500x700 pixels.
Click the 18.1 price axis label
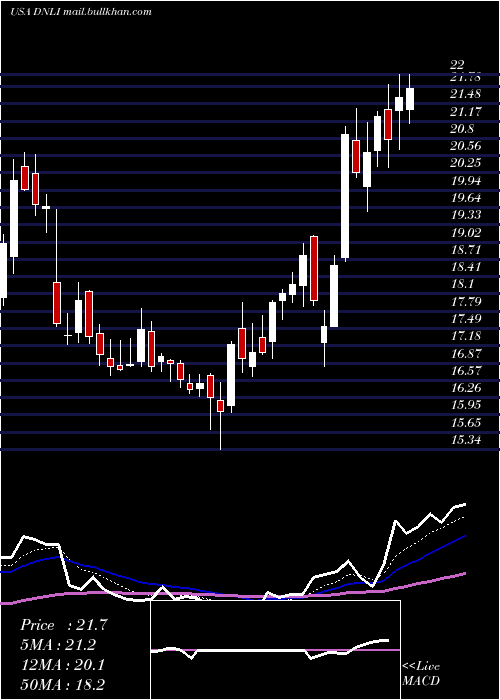click(x=463, y=284)
